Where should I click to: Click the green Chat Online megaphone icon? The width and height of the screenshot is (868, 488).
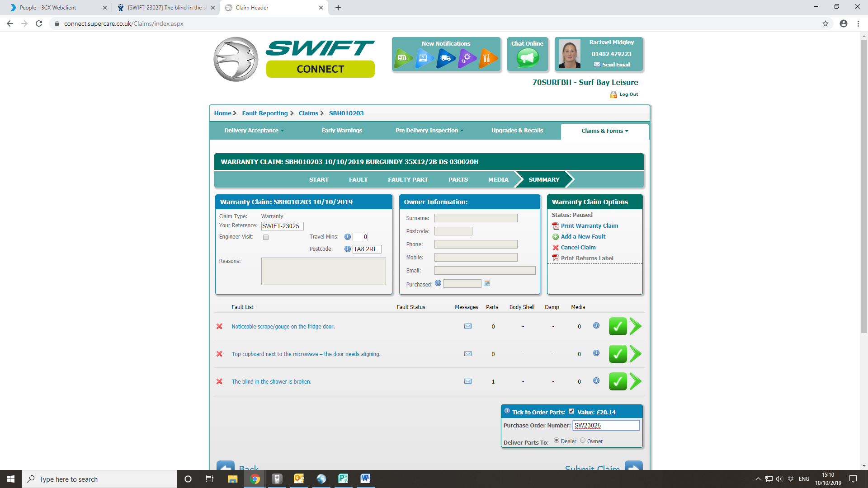coord(527,58)
